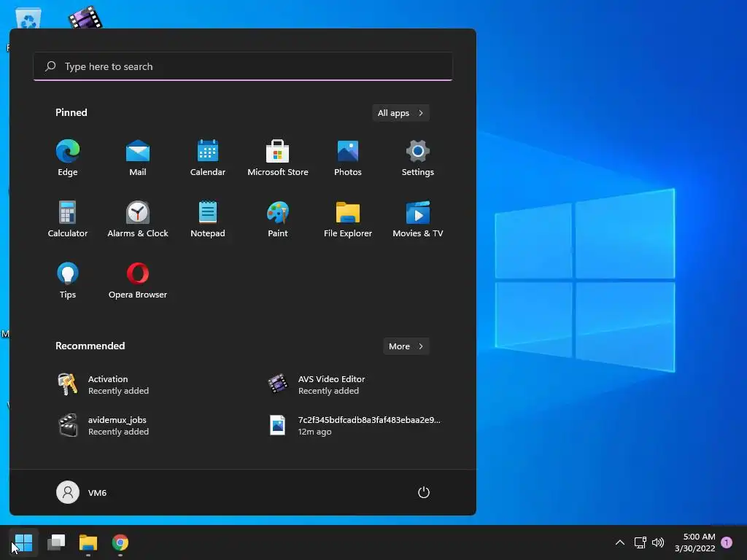Open the VM6 user account menu
This screenshot has height=560, width=747.
point(82,492)
